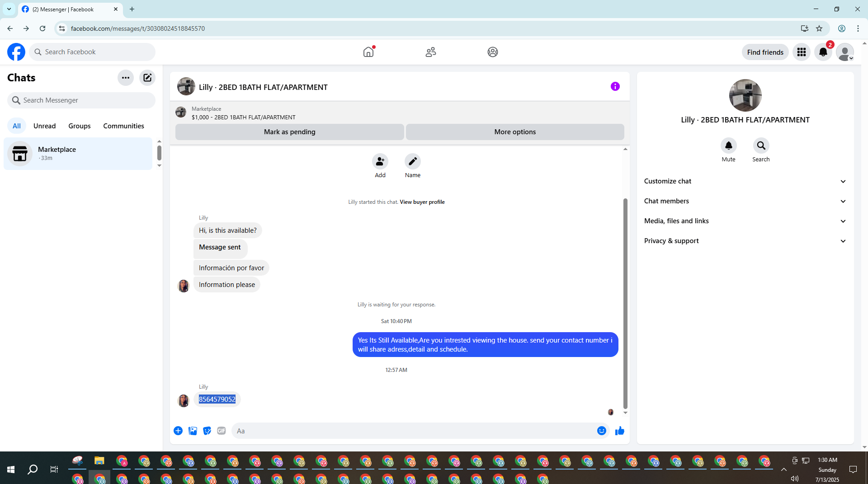Image resolution: width=868 pixels, height=484 pixels.
Task: Click the Marketplace chat store icon
Action: coord(20,154)
